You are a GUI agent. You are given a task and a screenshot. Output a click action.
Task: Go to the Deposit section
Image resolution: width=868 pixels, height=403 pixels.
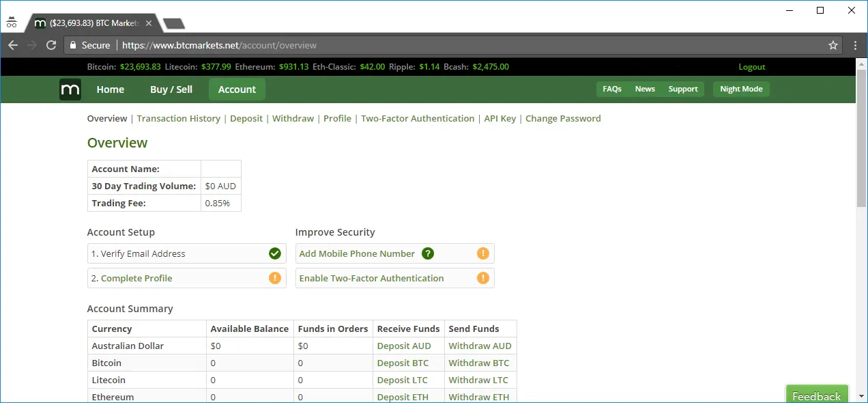pyautogui.click(x=246, y=118)
